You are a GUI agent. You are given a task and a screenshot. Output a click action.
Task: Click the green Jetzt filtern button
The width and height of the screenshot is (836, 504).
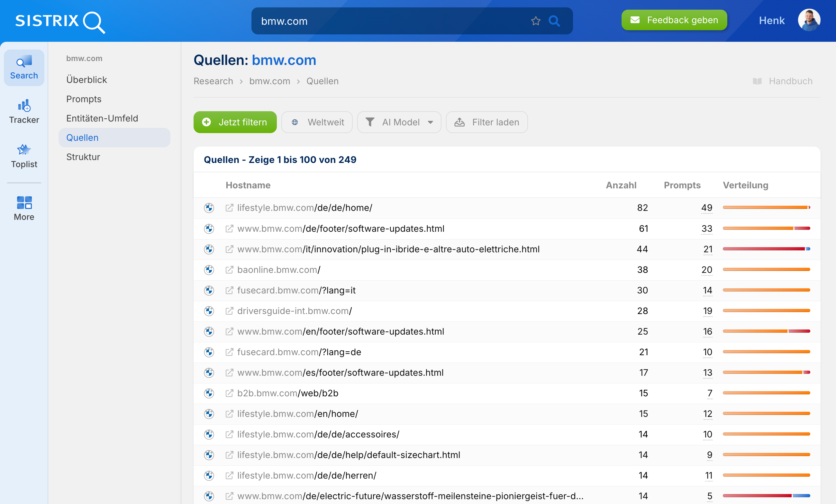click(x=235, y=122)
